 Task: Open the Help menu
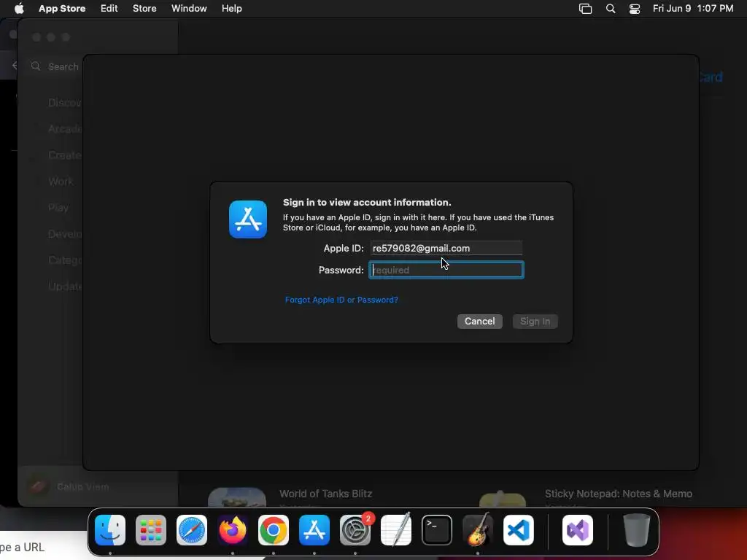point(231,9)
